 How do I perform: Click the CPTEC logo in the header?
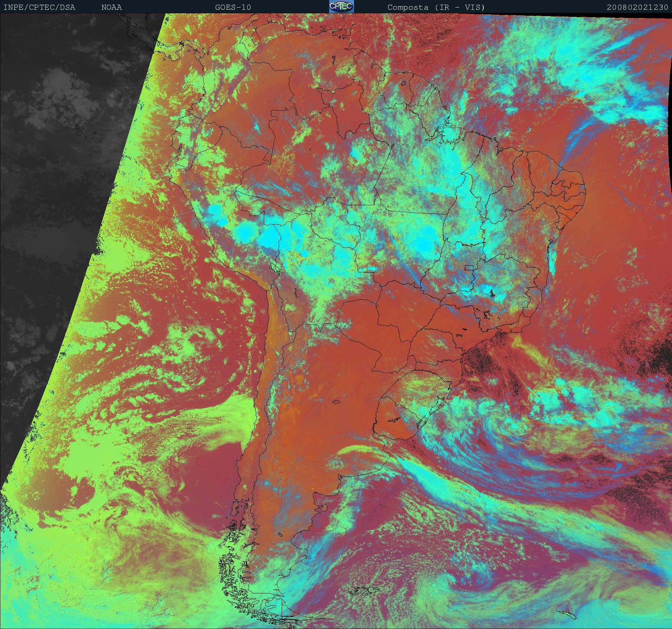(x=341, y=6)
